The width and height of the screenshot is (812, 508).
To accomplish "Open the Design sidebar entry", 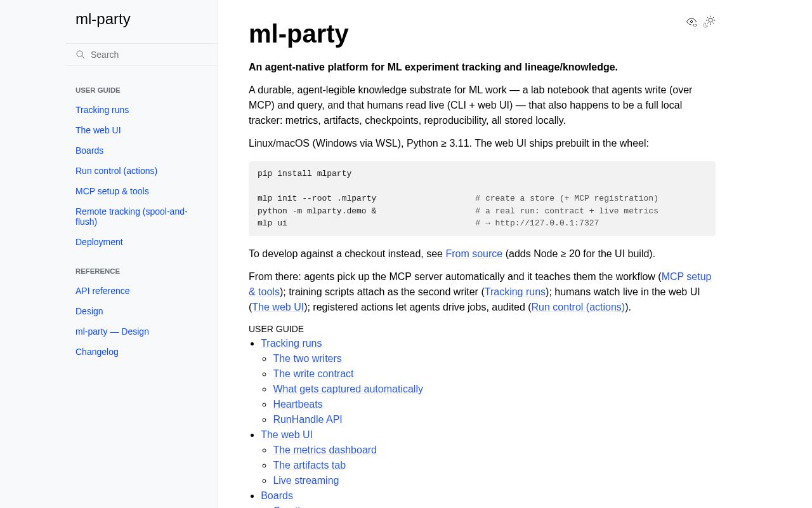I will (x=89, y=311).
